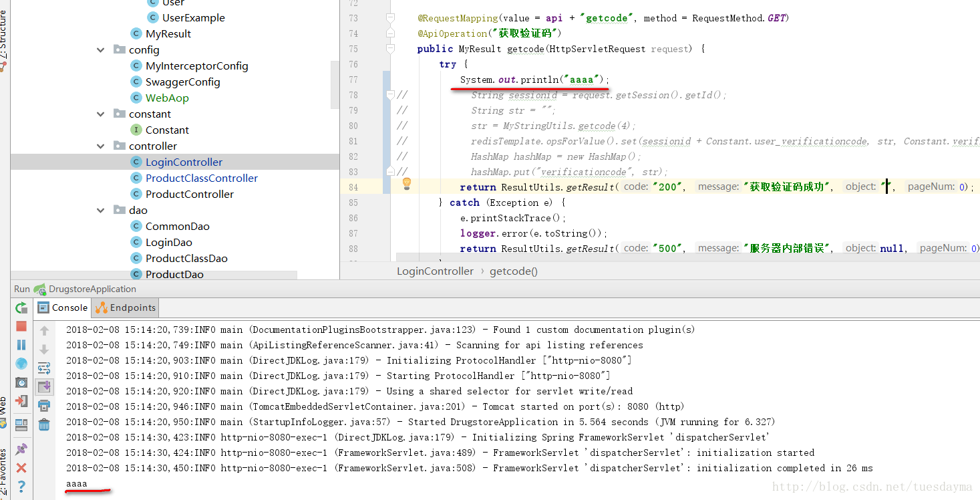Open ProductClassController in the project tree

[x=202, y=178]
